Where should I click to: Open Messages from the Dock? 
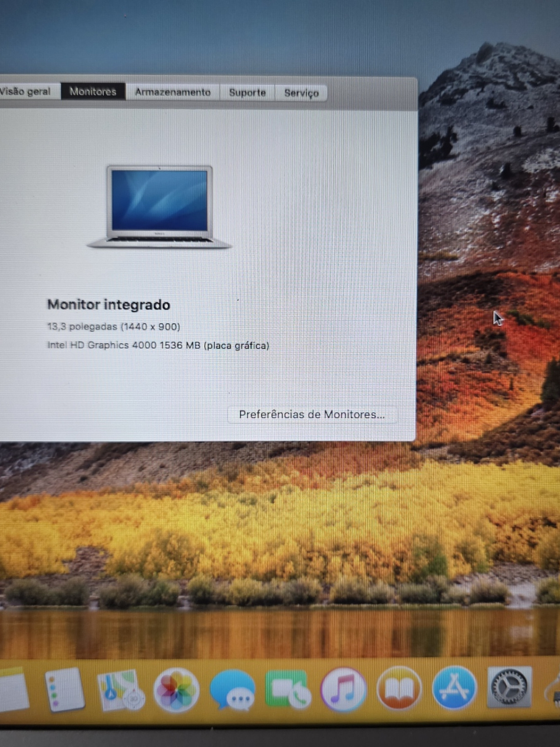(x=232, y=692)
